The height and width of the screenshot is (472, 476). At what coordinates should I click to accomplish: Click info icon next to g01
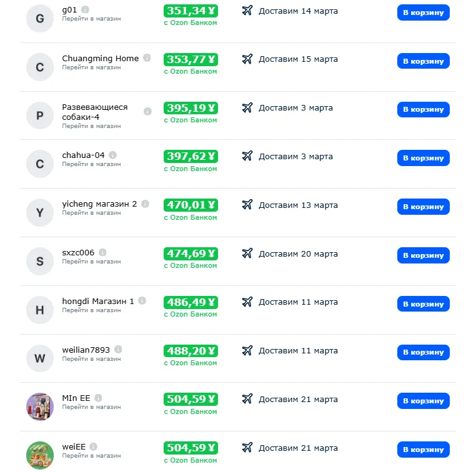(x=85, y=10)
